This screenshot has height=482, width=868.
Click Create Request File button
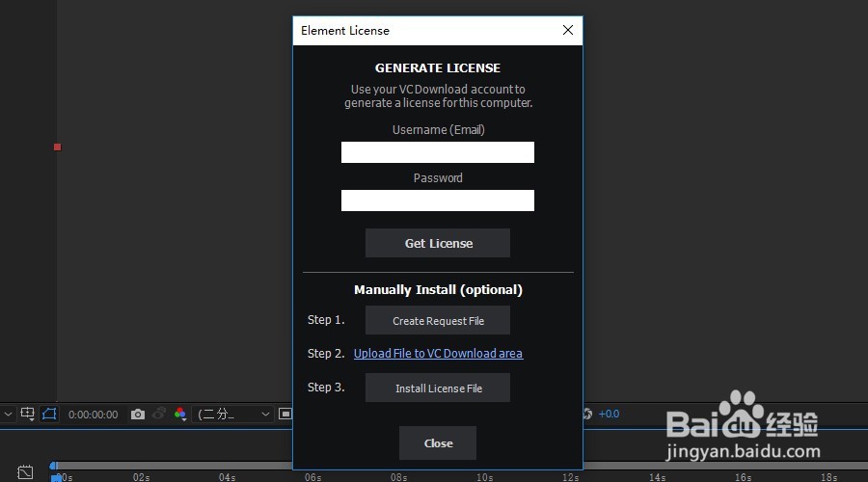tap(437, 320)
